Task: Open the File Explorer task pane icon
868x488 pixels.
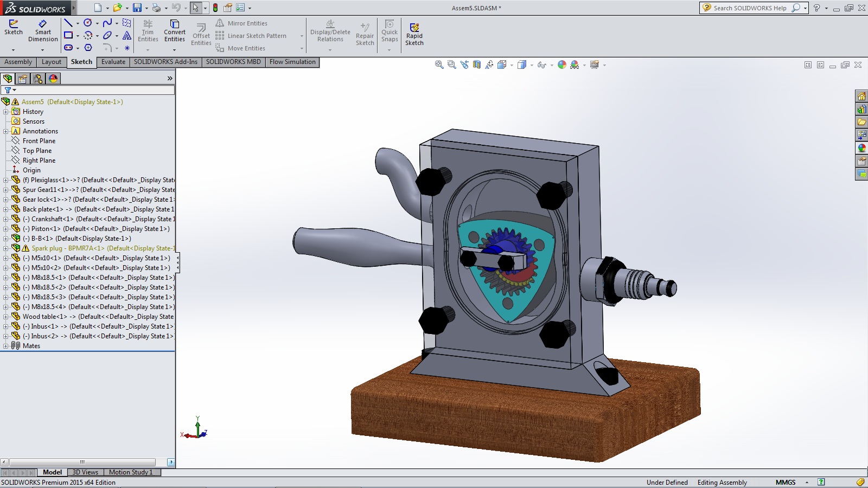Action: pos(861,122)
